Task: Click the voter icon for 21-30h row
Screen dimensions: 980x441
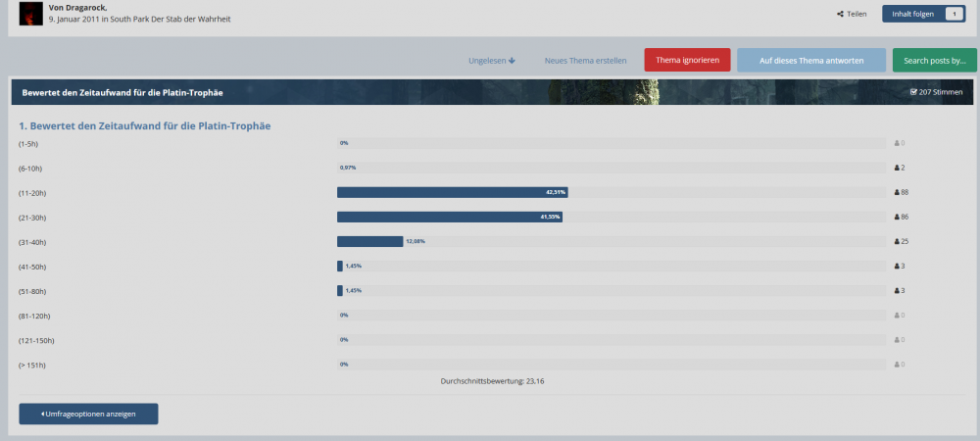Action: coord(897,217)
